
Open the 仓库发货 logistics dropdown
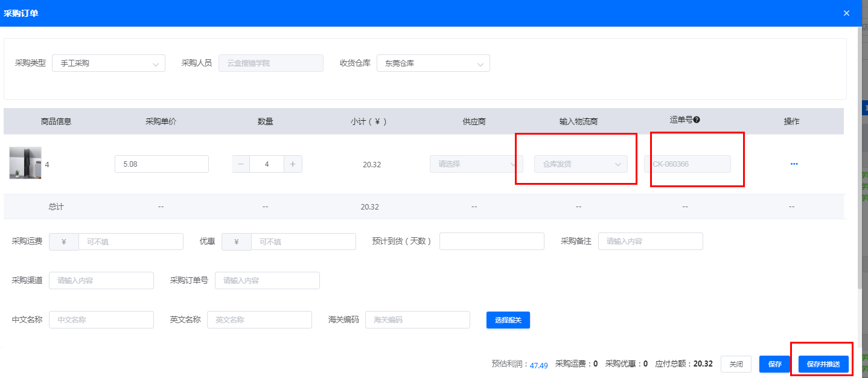pos(581,164)
